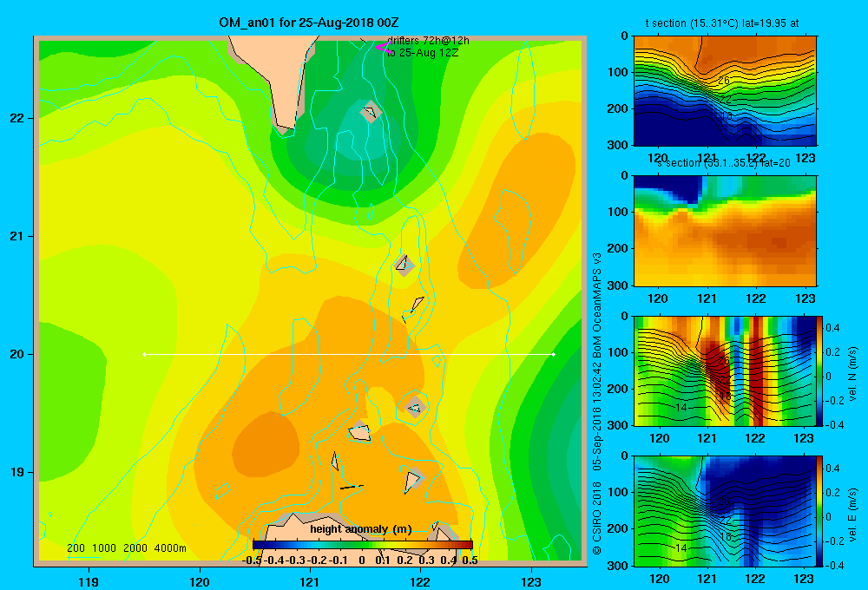Click the 0.4 tick on vel. N scale
This screenshot has width=868, height=590.
tap(832, 328)
